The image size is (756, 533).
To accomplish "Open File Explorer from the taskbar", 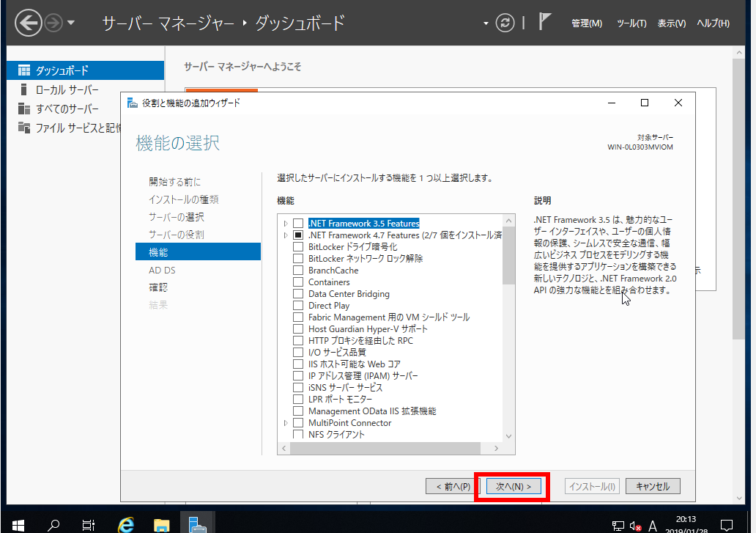I will 161,525.
